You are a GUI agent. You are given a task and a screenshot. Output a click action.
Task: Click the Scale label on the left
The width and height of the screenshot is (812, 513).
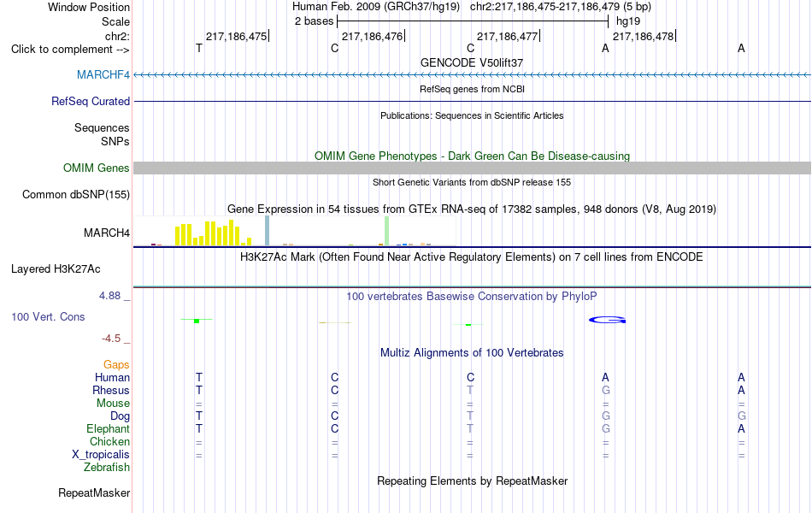pyautogui.click(x=116, y=21)
